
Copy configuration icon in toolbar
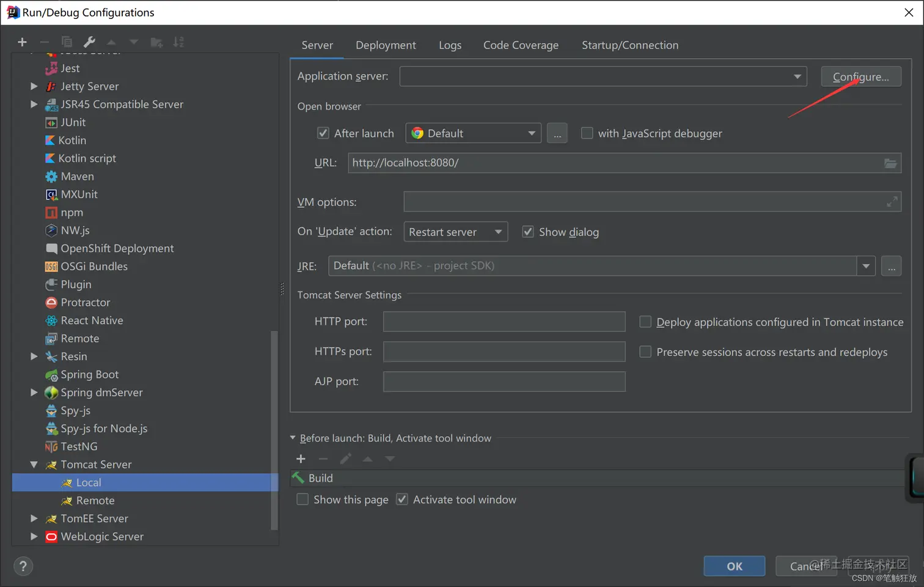pos(67,42)
